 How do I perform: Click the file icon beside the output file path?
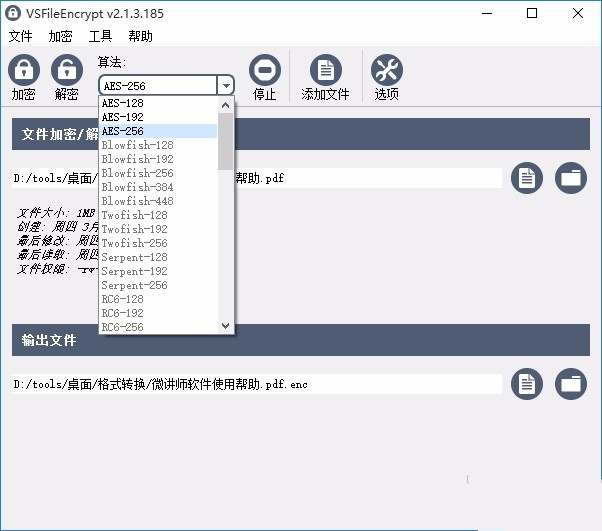coord(526,384)
